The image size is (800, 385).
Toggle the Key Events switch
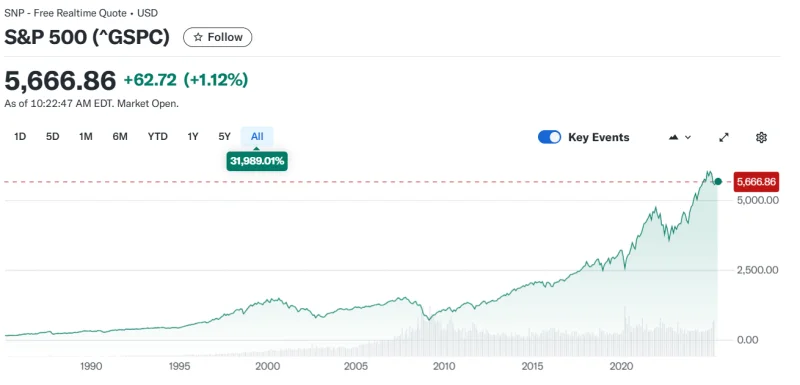(x=549, y=137)
